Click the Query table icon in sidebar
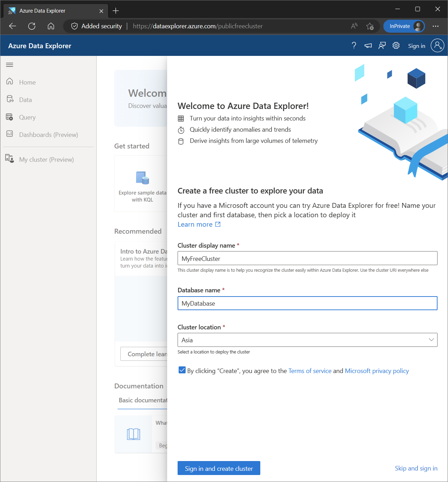Screen dimensions: 448x482 pyautogui.click(x=10, y=117)
